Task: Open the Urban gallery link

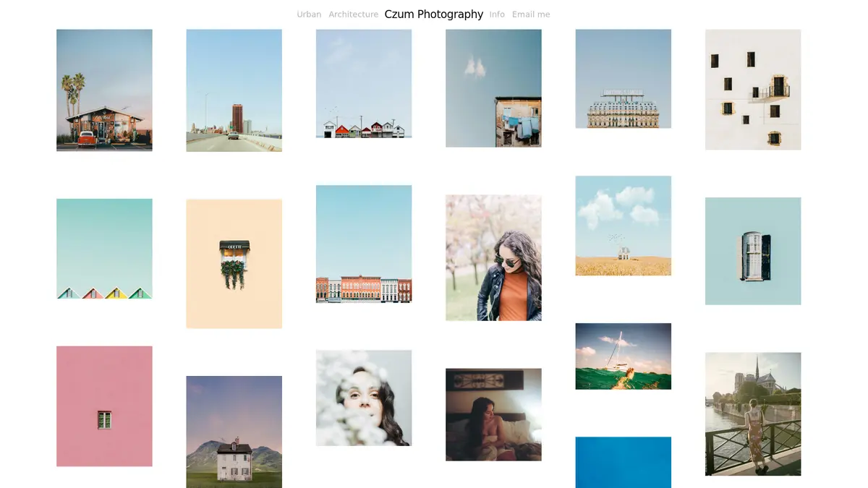Action: (308, 14)
